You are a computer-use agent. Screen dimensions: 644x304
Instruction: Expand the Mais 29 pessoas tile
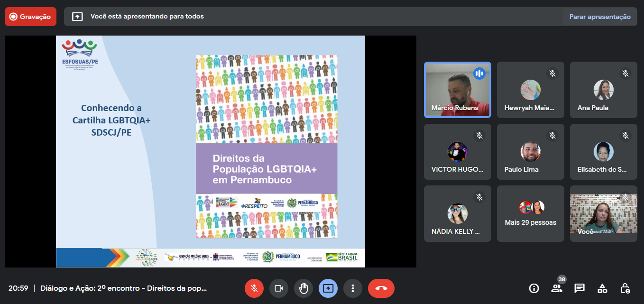(530, 213)
